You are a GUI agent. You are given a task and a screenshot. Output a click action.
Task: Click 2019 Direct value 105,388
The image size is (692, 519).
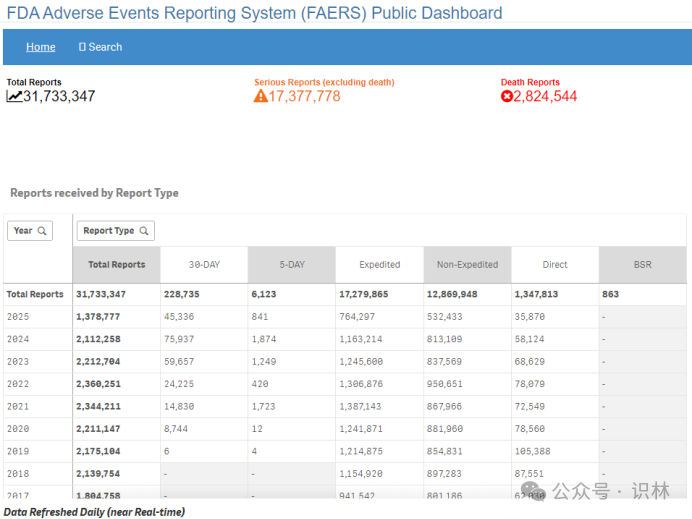pos(532,451)
